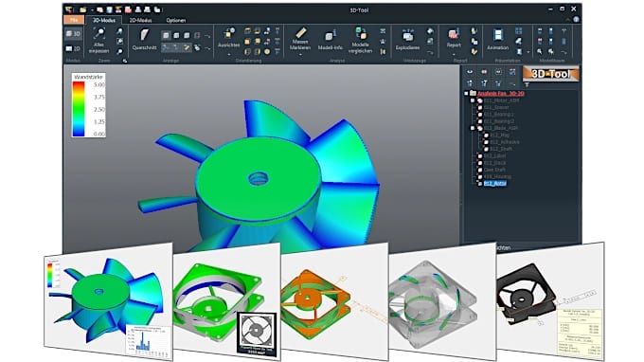Open the black fan housing report thumbnail

point(550,302)
